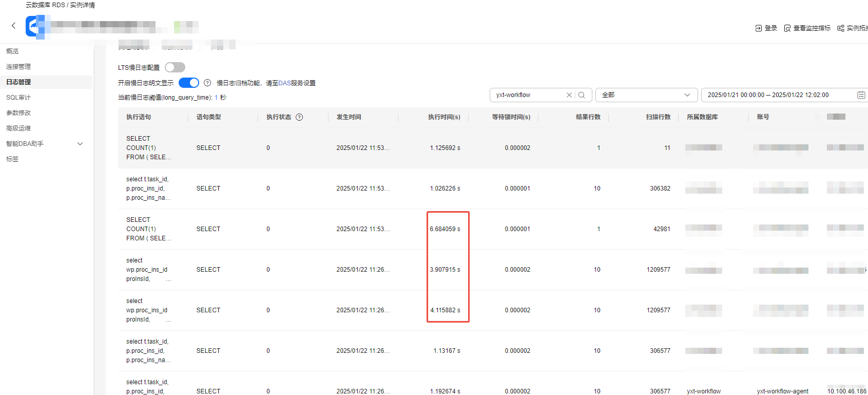Click the yxt-workflow database cell
The height and width of the screenshot is (395, 868).
[704, 391]
